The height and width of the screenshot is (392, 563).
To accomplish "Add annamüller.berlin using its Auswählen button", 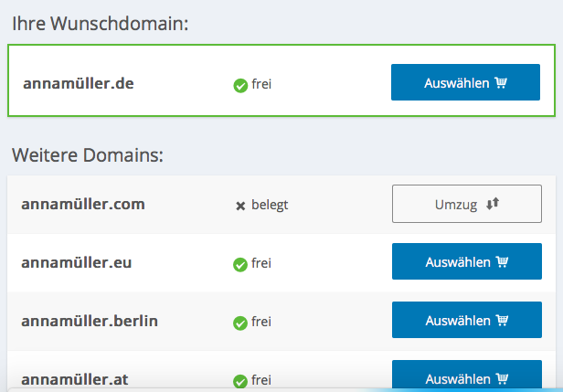I will coord(467,320).
